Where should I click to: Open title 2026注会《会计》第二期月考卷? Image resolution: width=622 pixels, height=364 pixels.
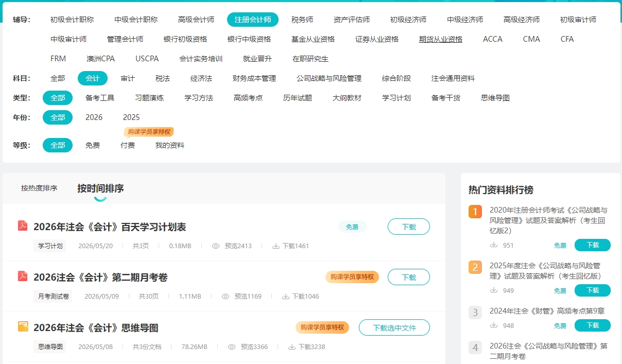click(x=100, y=277)
